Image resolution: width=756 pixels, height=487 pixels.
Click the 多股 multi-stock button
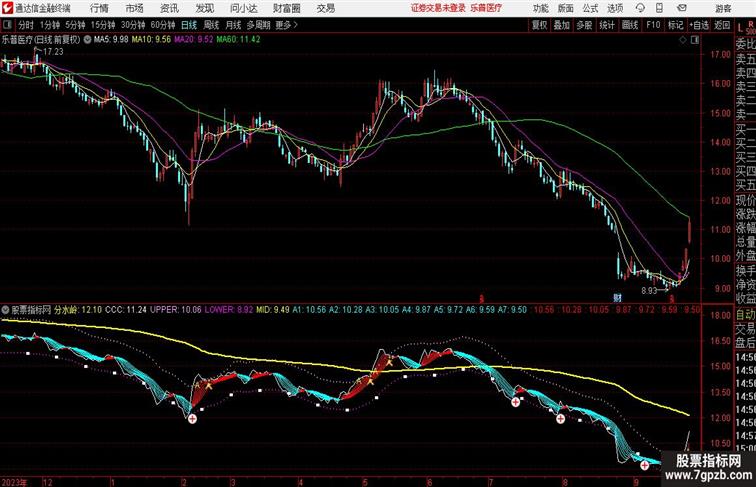[x=584, y=25]
